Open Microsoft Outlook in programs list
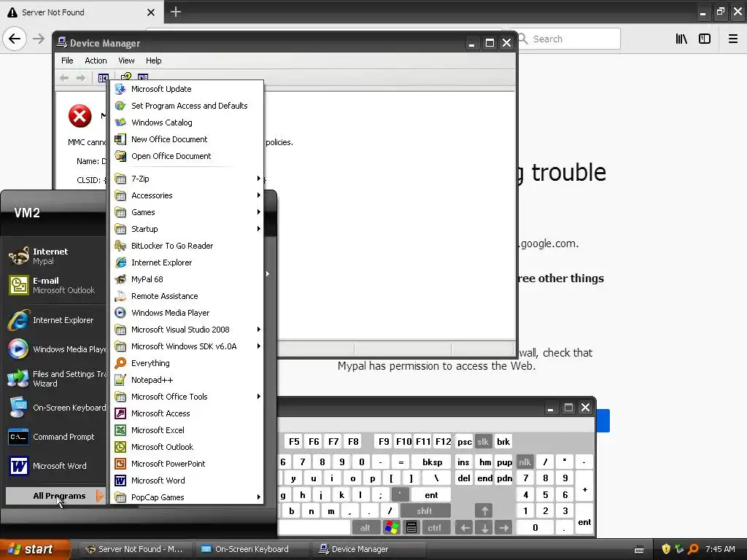This screenshot has height=560, width=747. 187,447
